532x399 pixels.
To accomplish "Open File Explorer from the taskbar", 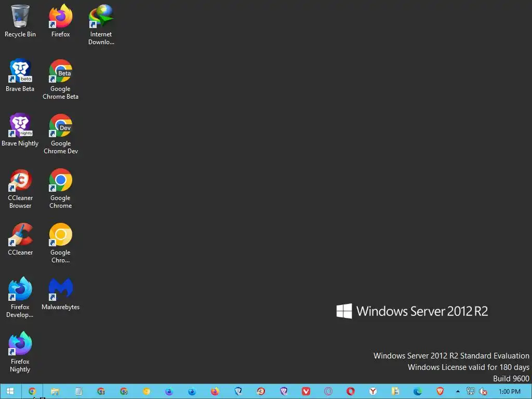I will [55, 391].
